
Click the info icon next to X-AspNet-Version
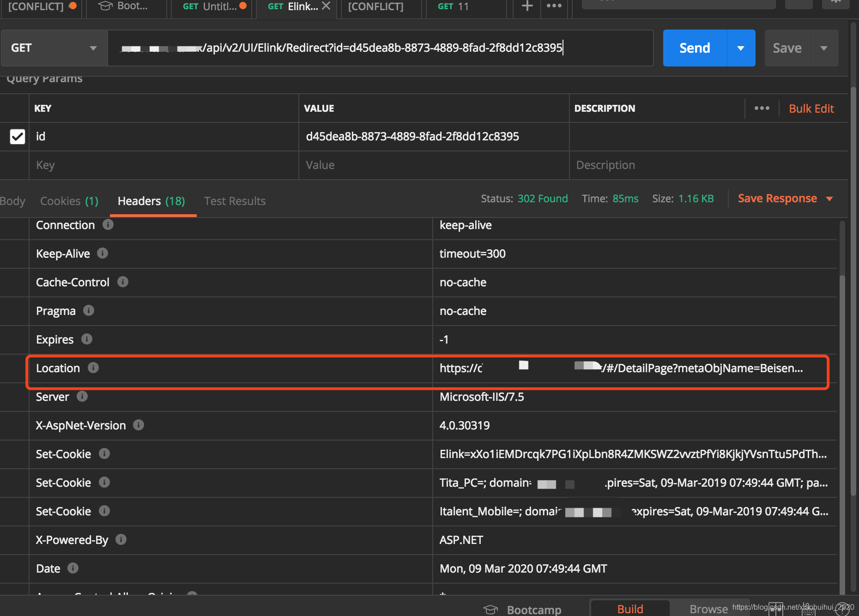(139, 425)
